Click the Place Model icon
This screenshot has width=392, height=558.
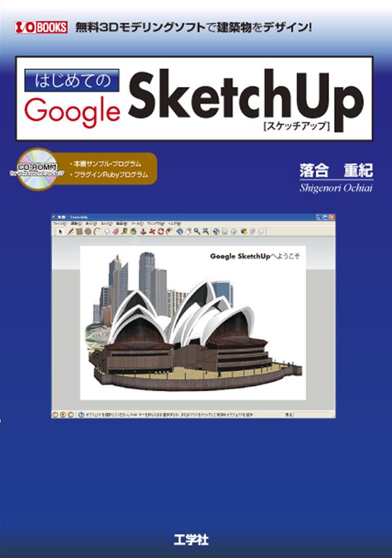pyautogui.click(x=233, y=232)
